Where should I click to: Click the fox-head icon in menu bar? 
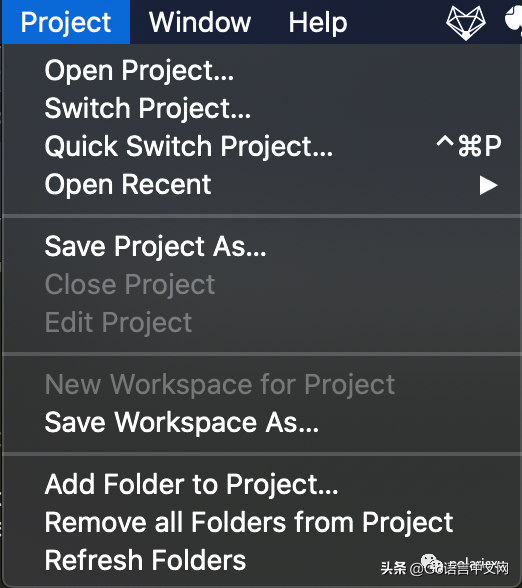(466, 22)
